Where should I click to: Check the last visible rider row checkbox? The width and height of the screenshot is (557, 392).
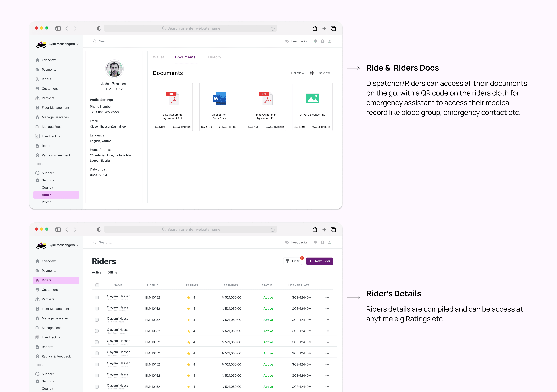pyautogui.click(x=97, y=387)
